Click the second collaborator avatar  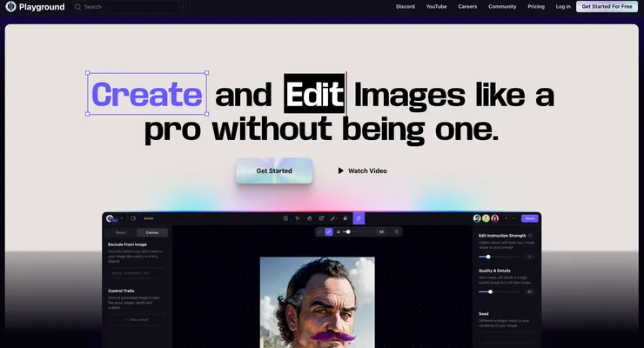(486, 218)
